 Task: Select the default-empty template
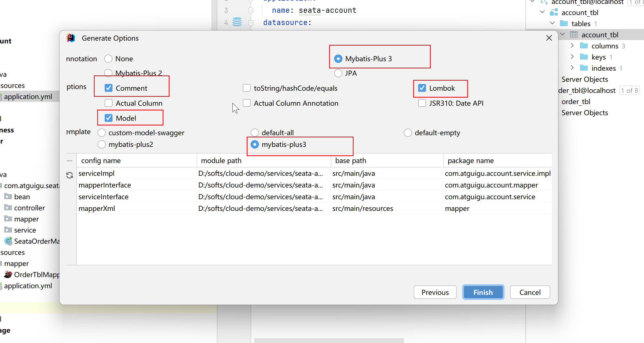pyautogui.click(x=408, y=133)
